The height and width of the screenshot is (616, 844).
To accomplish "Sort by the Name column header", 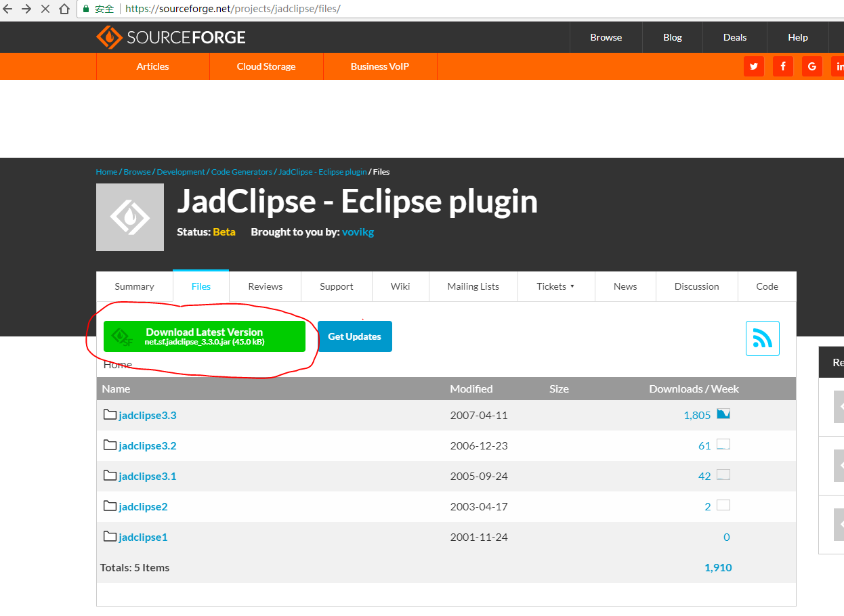I will [x=116, y=389].
